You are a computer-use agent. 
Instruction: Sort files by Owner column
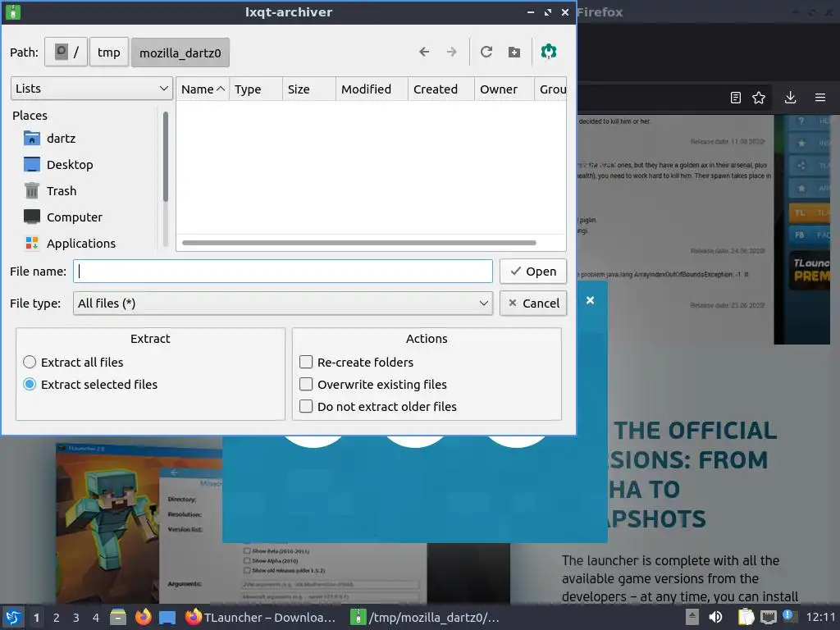pyautogui.click(x=504, y=89)
